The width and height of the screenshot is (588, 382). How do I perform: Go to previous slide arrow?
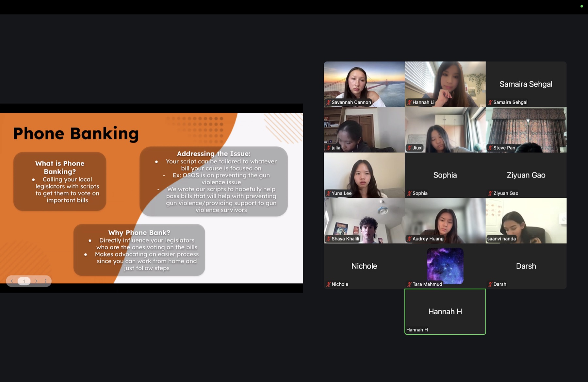pos(12,281)
